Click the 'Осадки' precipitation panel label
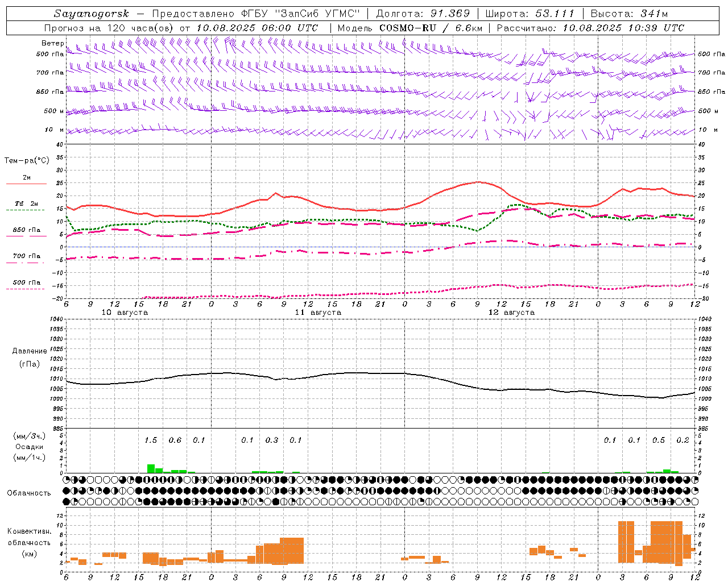 click(x=29, y=447)
